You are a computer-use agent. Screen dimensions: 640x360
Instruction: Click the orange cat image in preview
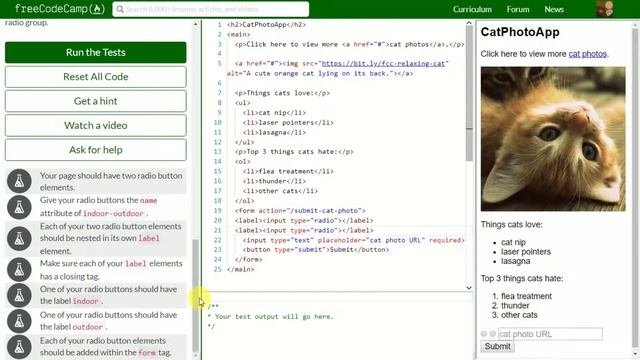(553, 139)
